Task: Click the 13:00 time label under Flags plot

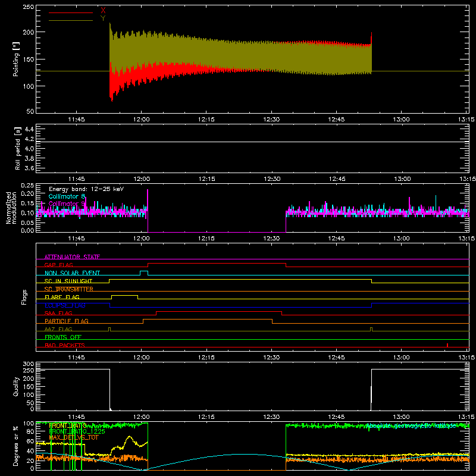Action: tap(401, 358)
